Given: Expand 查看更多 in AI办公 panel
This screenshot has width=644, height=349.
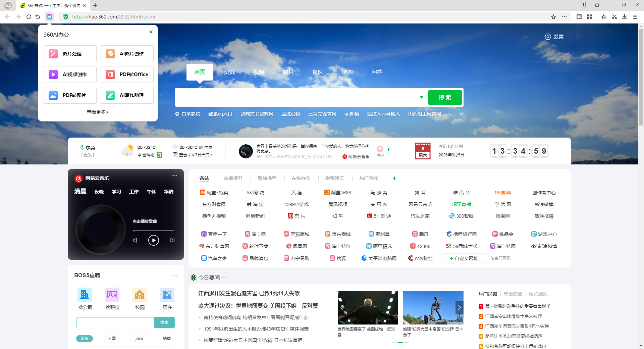Looking at the screenshot, I should (x=98, y=112).
